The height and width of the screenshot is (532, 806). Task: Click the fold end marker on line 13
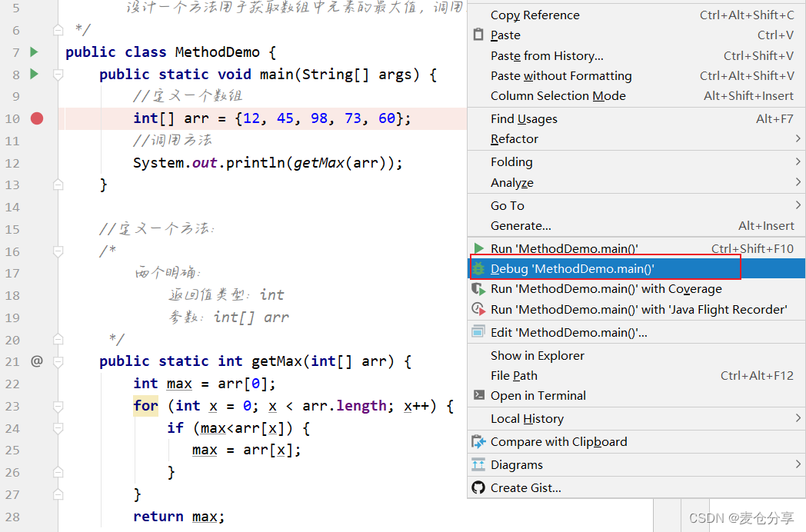click(58, 185)
